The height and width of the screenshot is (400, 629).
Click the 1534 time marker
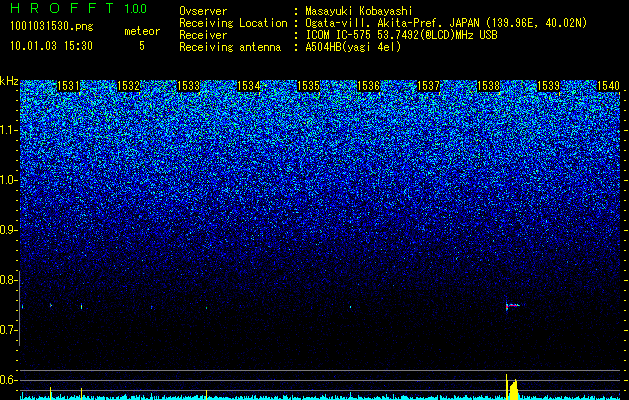click(248, 86)
